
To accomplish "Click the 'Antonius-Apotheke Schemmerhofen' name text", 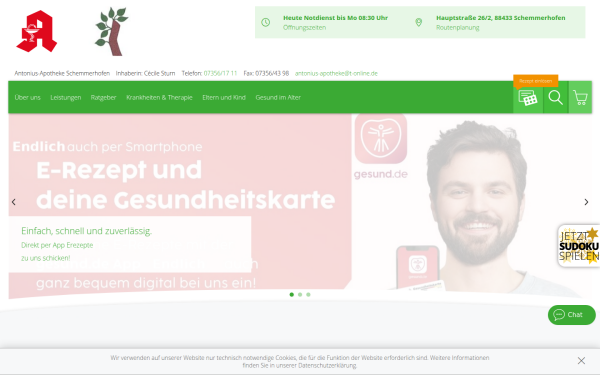I will click(62, 73).
